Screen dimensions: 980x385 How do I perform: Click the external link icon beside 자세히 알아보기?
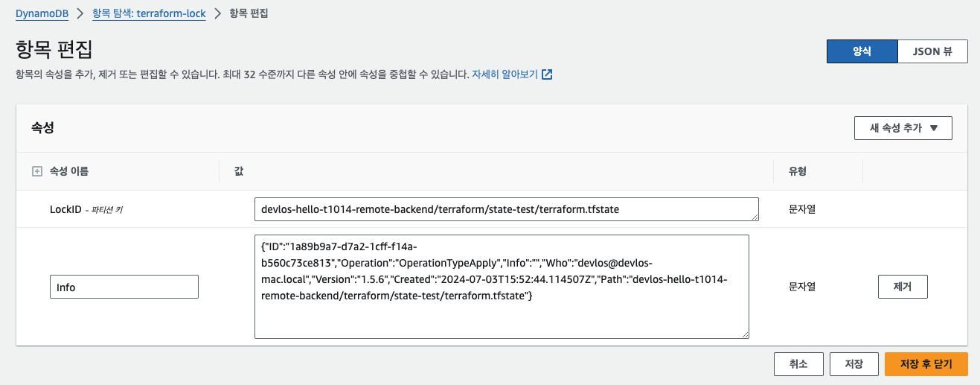coord(547,74)
